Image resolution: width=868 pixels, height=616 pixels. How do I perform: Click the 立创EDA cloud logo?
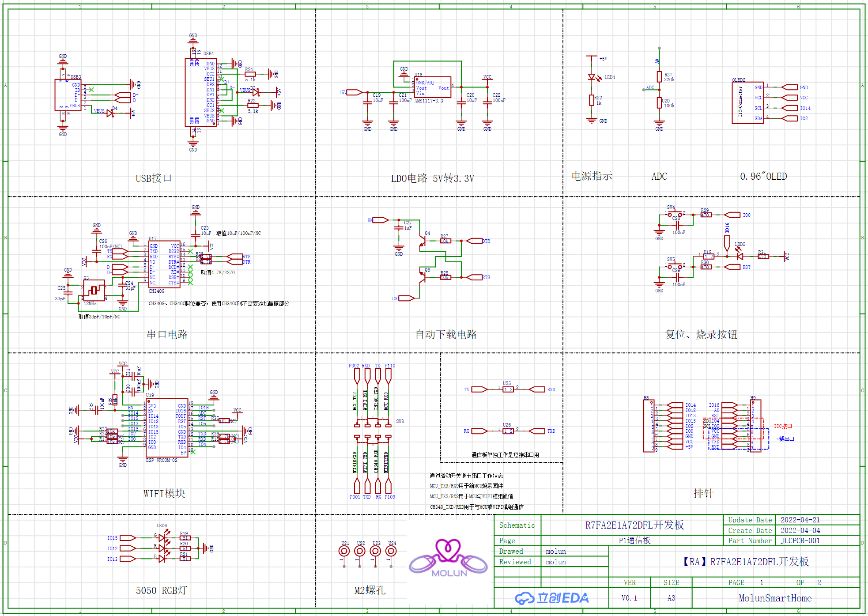pyautogui.click(x=551, y=598)
